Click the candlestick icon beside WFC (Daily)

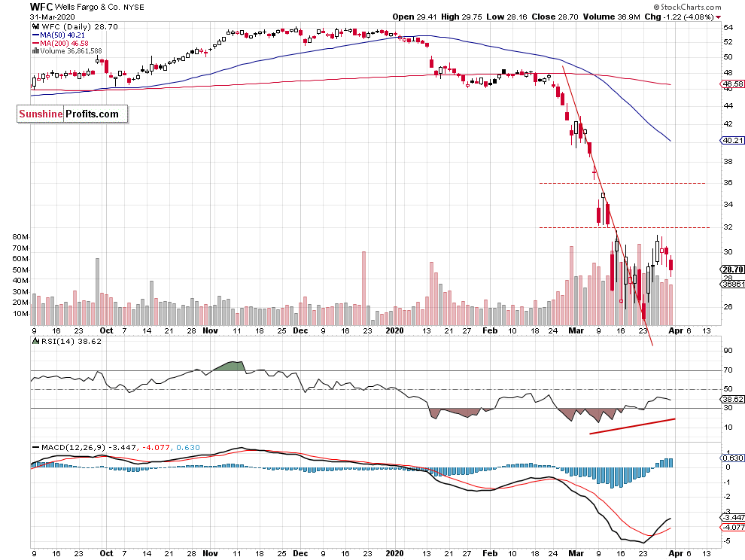coord(35,26)
